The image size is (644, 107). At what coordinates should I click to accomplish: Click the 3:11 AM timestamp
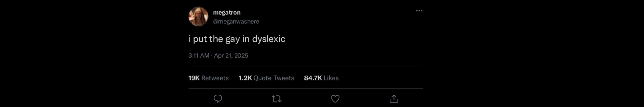click(199, 56)
